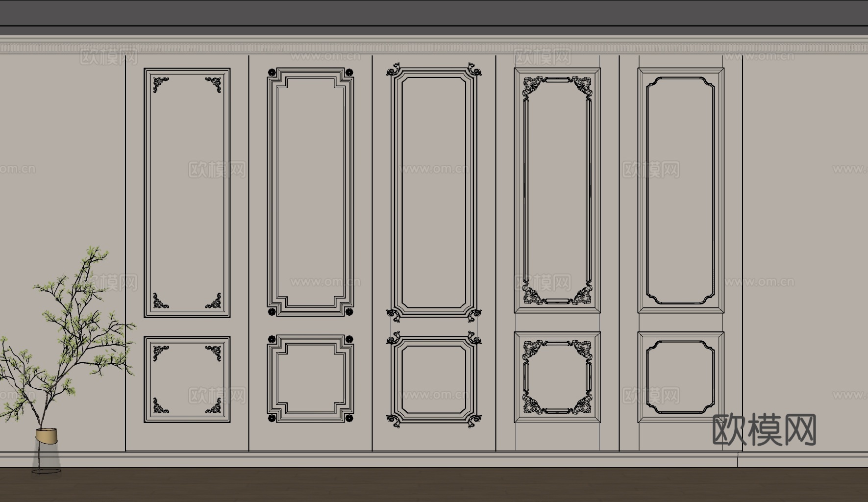The width and height of the screenshot is (868, 502).
Task: Select the lower square stepped-corner panel with rosettes
Action: (x=310, y=379)
